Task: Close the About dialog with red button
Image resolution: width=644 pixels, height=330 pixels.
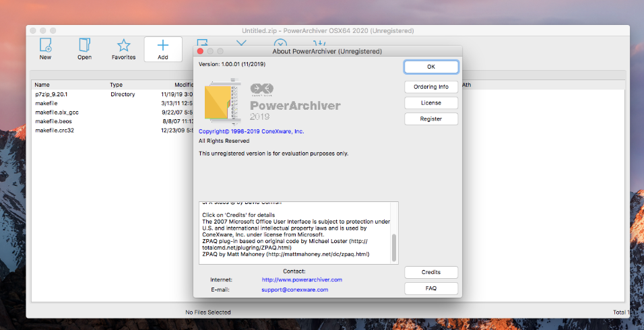Action: [x=200, y=51]
